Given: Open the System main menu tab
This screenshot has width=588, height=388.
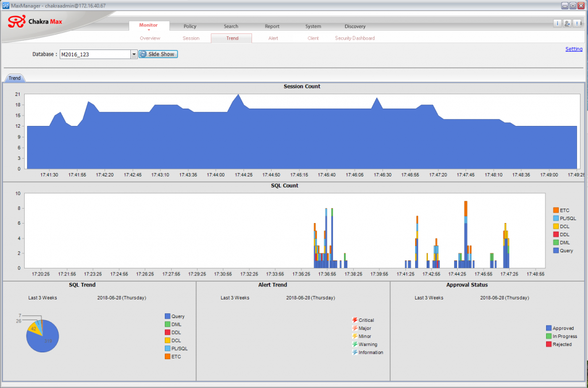Looking at the screenshot, I should pyautogui.click(x=313, y=26).
